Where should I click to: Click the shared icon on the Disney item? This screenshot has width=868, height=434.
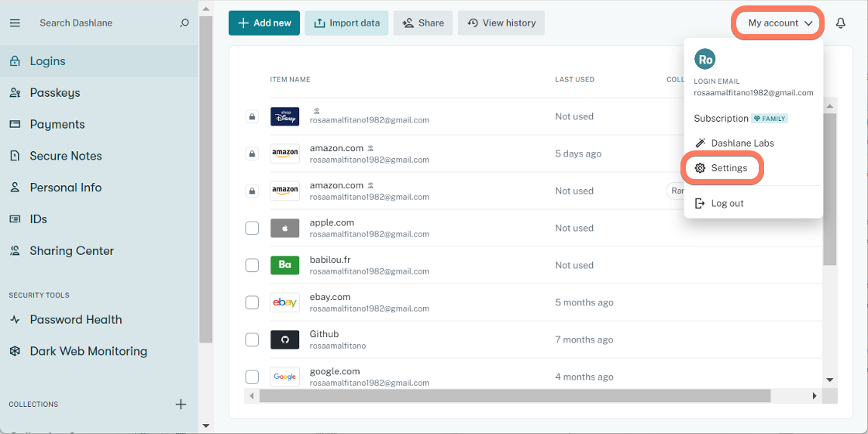pyautogui.click(x=317, y=111)
